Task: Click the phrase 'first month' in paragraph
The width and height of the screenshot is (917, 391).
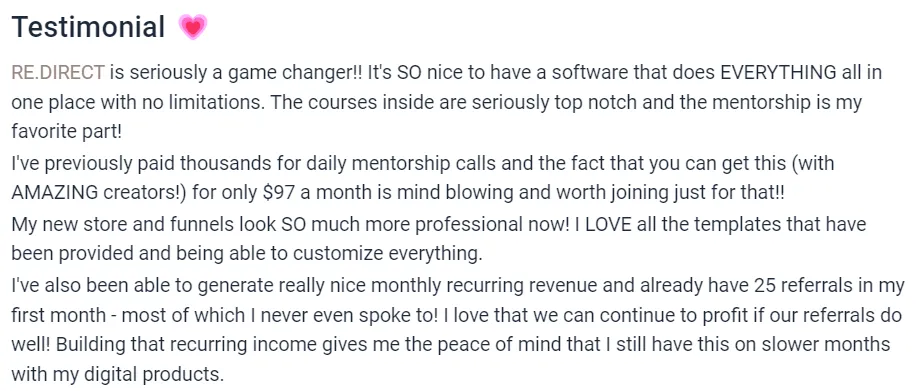Action: [x=59, y=314]
